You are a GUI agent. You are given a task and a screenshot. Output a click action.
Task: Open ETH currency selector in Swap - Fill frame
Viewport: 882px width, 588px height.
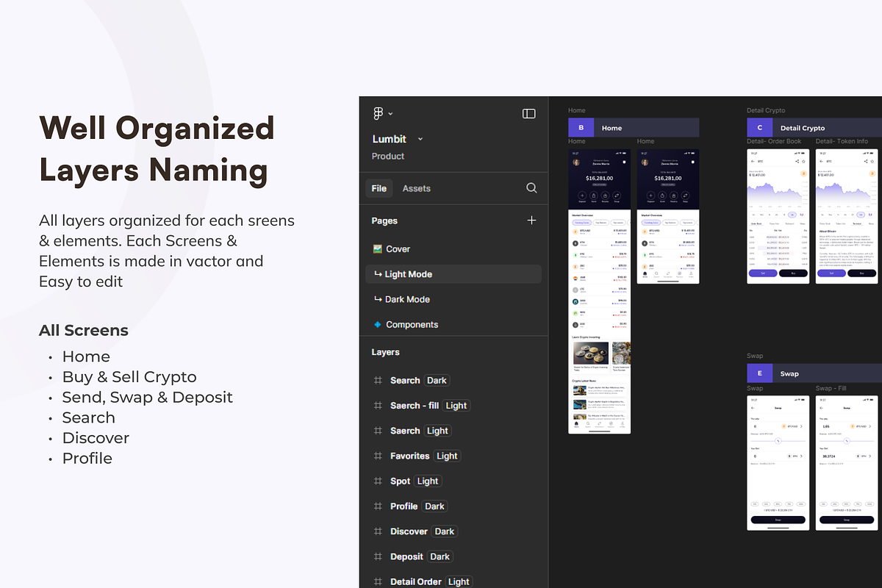point(864,456)
